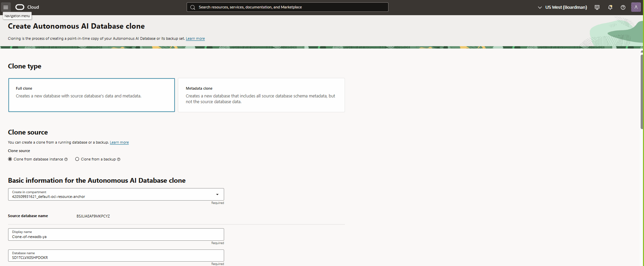Select Clone from database instance radio
The width and height of the screenshot is (644, 266).
coord(10,159)
